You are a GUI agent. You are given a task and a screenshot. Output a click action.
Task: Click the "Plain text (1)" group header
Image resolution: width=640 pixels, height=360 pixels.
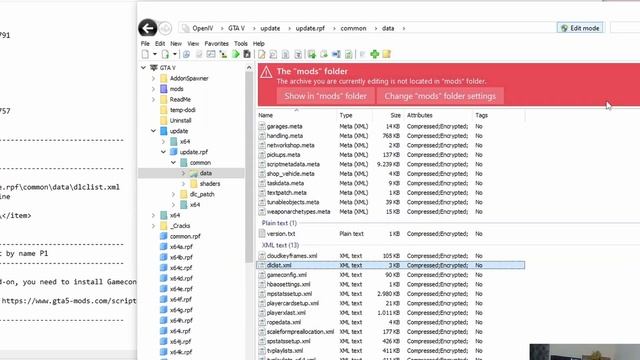pyautogui.click(x=279, y=223)
